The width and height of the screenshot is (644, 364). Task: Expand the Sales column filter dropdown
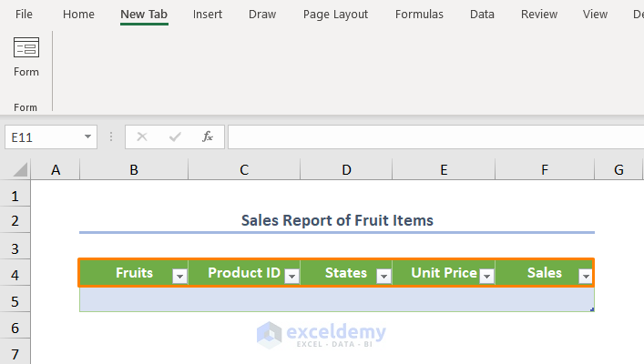pyautogui.click(x=584, y=276)
